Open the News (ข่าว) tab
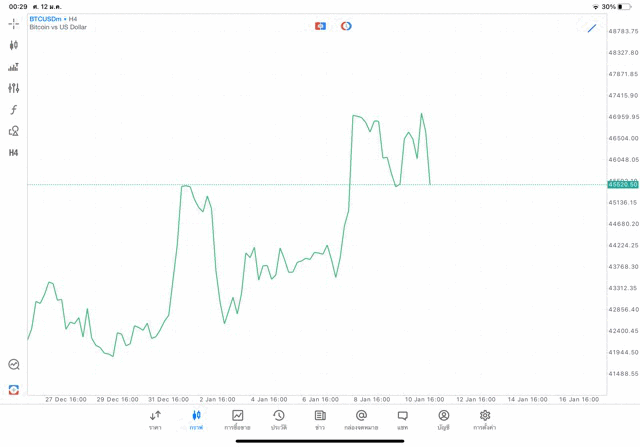The width and height of the screenshot is (640, 447). click(x=320, y=420)
